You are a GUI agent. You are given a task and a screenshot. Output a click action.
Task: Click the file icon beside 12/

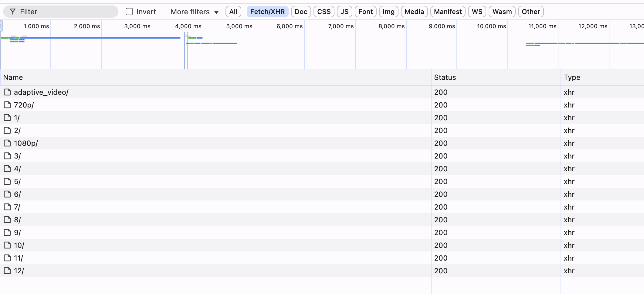[x=7, y=271]
